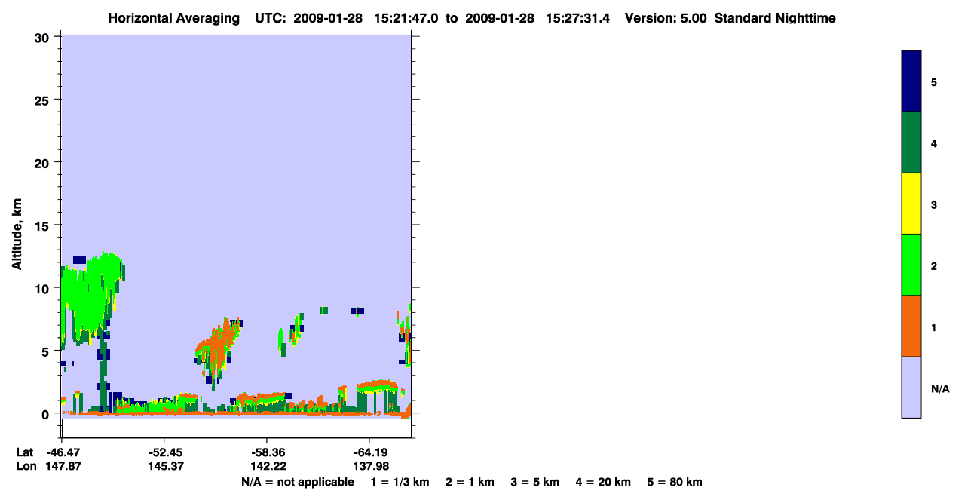The height and width of the screenshot is (503, 980).
Task: Click the 5 km altitude tick label on y-axis
Action: (x=47, y=351)
